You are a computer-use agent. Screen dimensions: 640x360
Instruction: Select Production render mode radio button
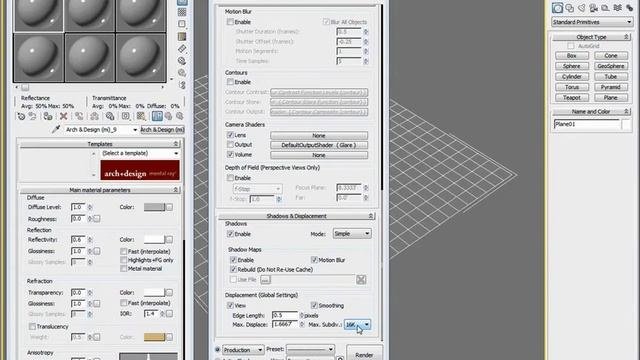(x=218, y=350)
